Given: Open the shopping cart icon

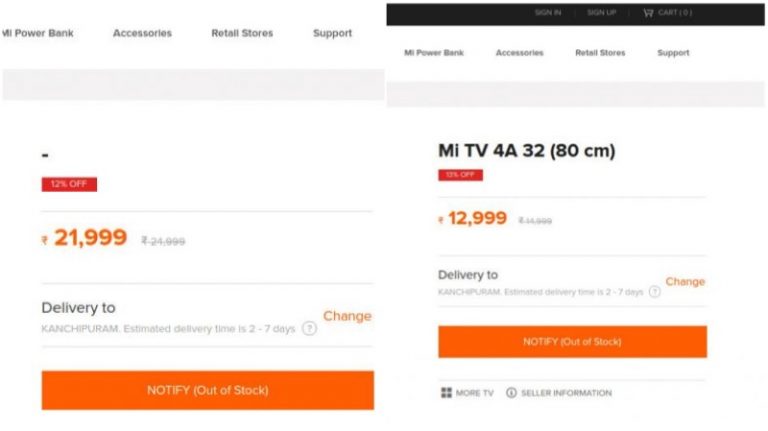Looking at the screenshot, I should click(649, 13).
